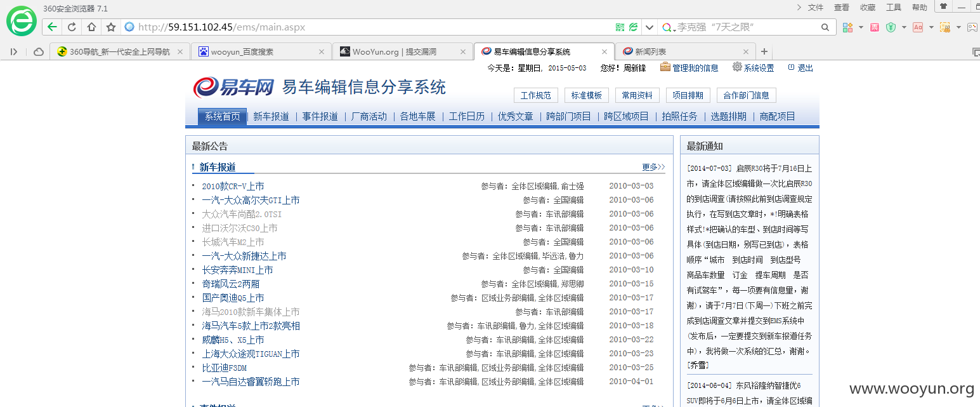Open the 国产奥迪Q5上市 article

[233, 298]
